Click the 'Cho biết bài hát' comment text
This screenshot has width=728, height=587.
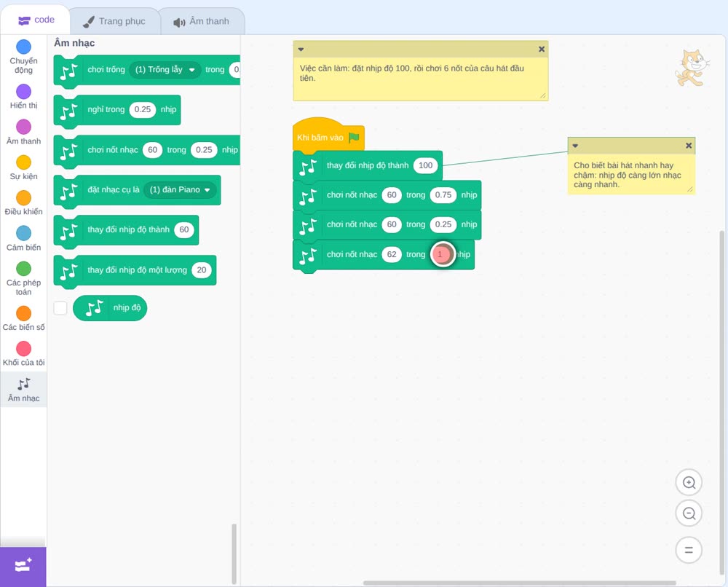pyautogui.click(x=628, y=175)
